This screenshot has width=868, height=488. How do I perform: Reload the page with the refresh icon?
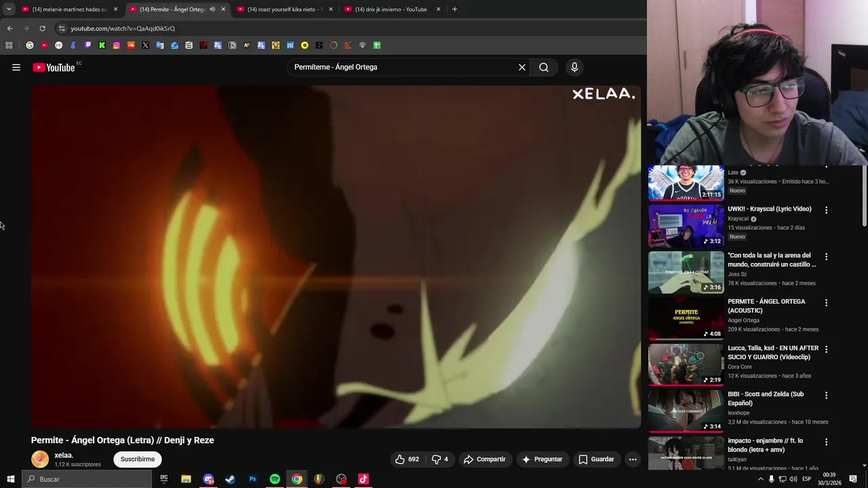42,28
